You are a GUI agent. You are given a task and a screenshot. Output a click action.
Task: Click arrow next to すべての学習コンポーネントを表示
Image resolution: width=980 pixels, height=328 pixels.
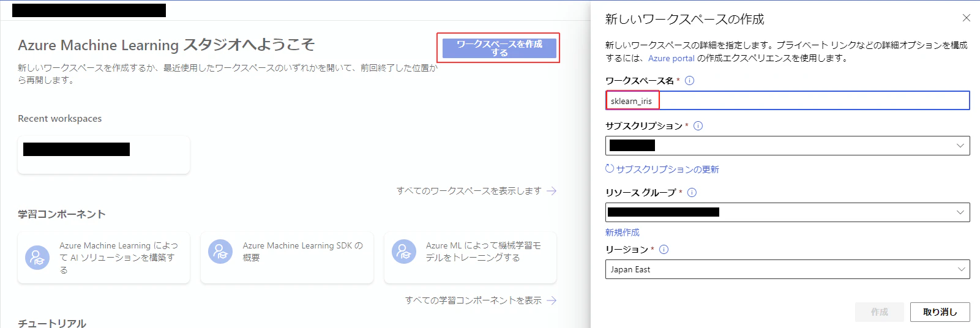(x=552, y=300)
